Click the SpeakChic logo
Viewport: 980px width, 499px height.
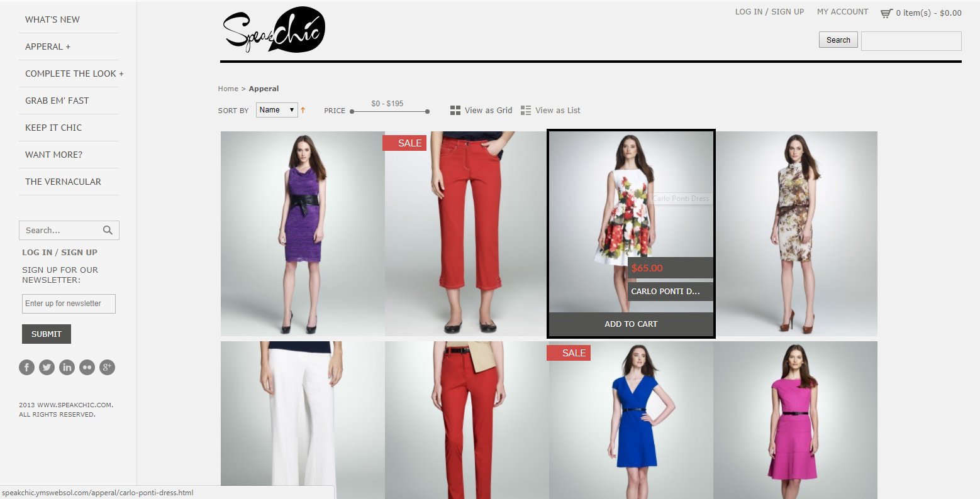click(274, 30)
